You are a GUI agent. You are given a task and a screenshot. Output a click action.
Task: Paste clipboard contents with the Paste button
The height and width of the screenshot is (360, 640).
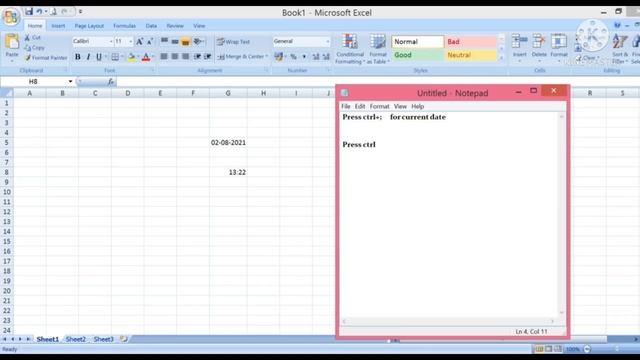click(12, 47)
